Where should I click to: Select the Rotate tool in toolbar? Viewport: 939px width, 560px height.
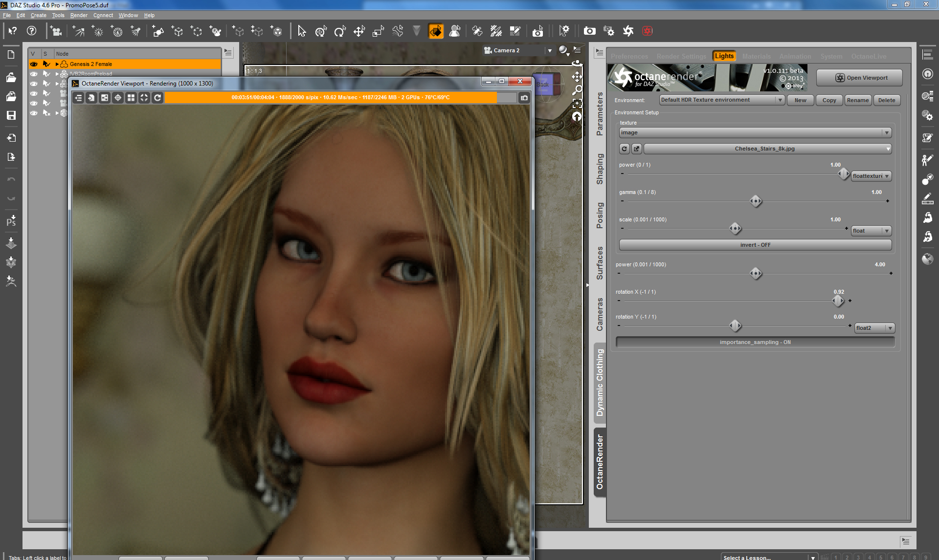coord(339,32)
